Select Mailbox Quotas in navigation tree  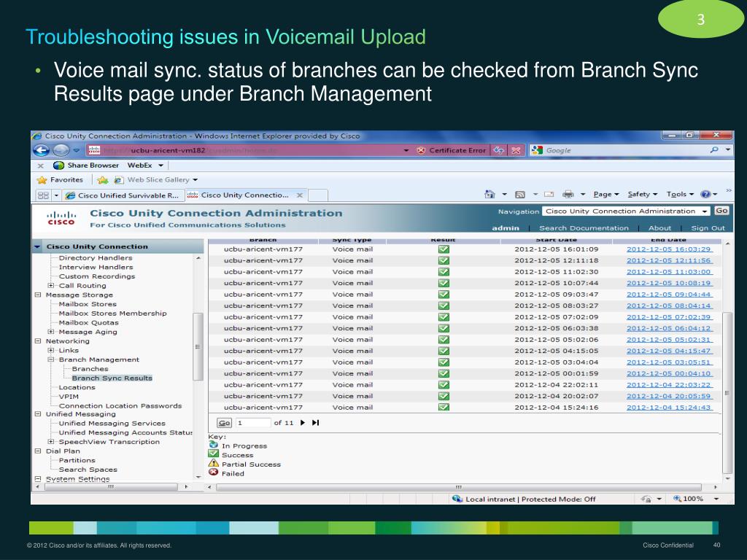88,322
